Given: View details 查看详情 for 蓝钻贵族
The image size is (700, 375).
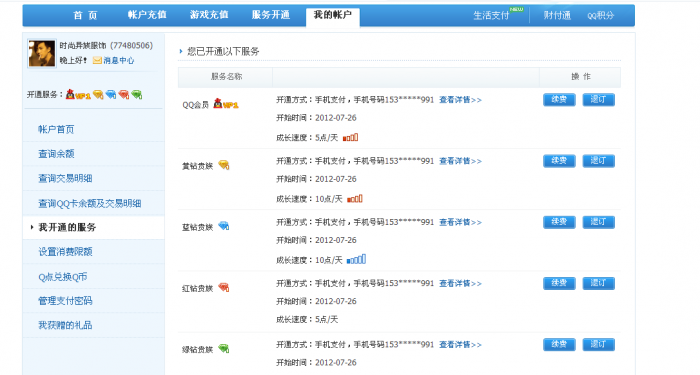Looking at the screenshot, I should pos(460,222).
